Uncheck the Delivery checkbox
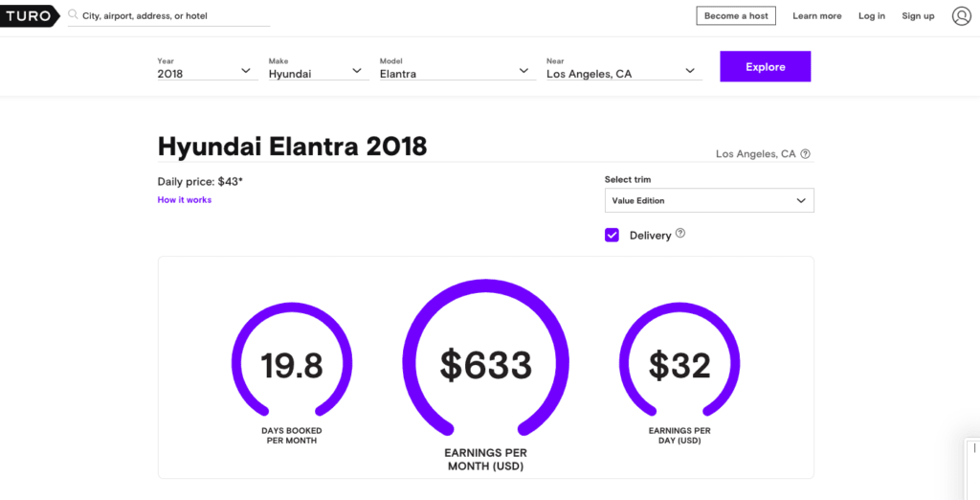 coord(612,236)
